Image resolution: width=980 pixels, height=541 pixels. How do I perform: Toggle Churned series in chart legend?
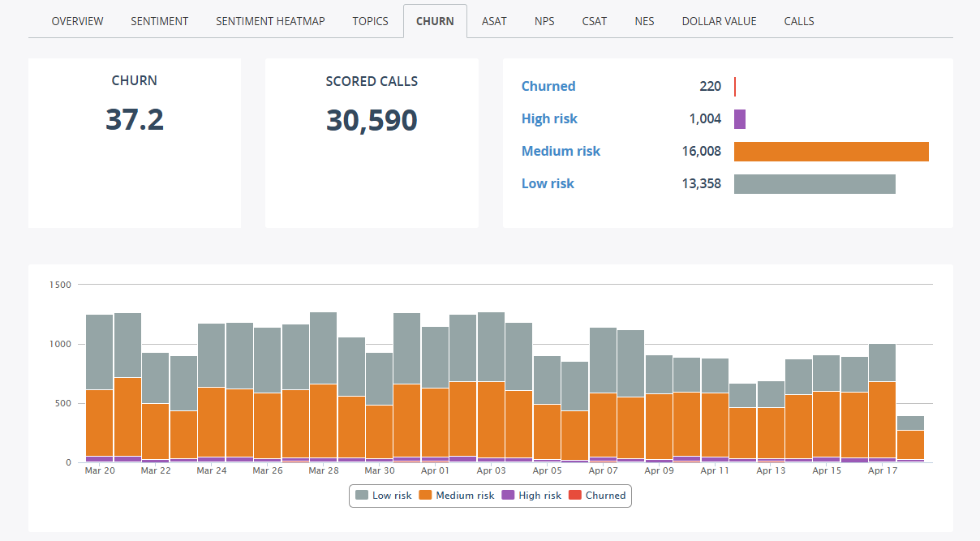(x=598, y=496)
